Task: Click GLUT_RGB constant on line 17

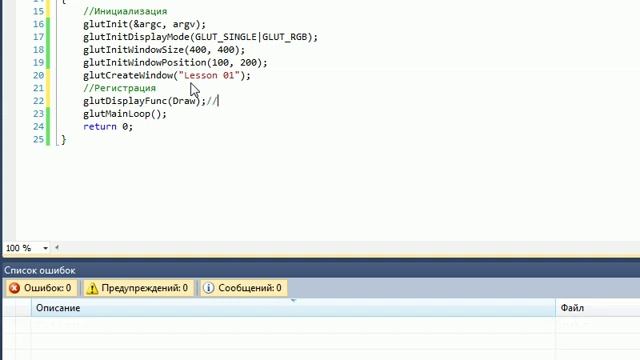Action: coord(284,37)
